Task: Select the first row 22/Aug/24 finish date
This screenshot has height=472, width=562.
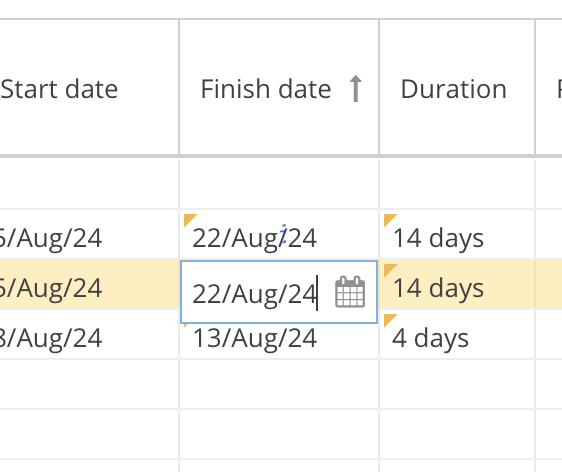Action: (x=254, y=238)
